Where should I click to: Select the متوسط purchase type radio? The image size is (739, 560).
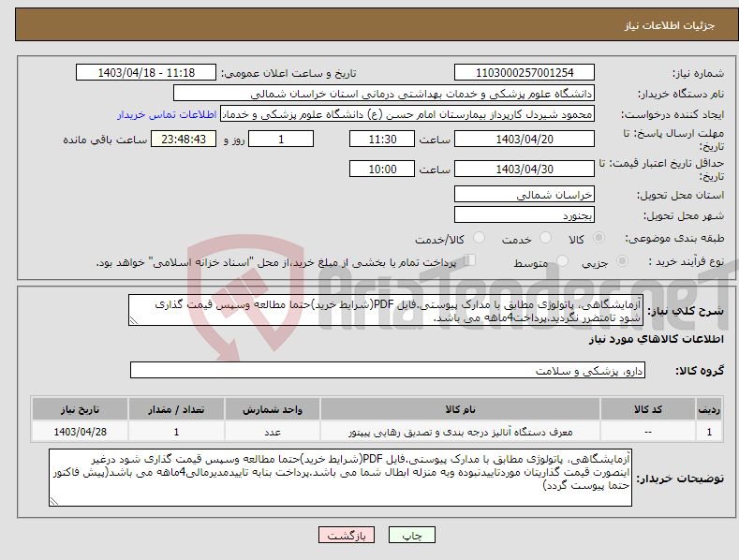coord(562,260)
